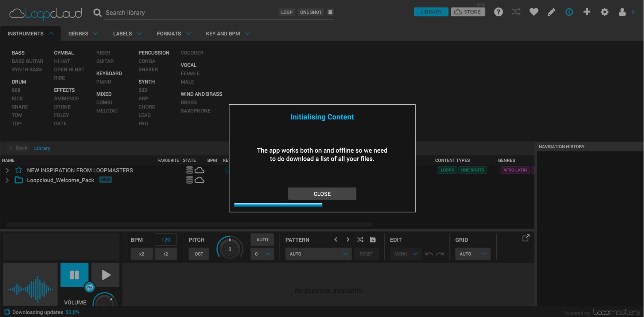Open the help question mark icon
This screenshot has width=644, height=317.
(498, 12)
